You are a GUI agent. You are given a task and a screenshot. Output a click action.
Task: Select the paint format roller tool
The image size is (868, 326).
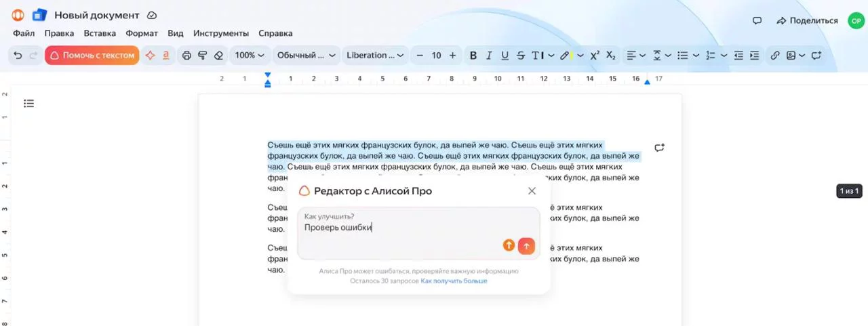point(202,56)
